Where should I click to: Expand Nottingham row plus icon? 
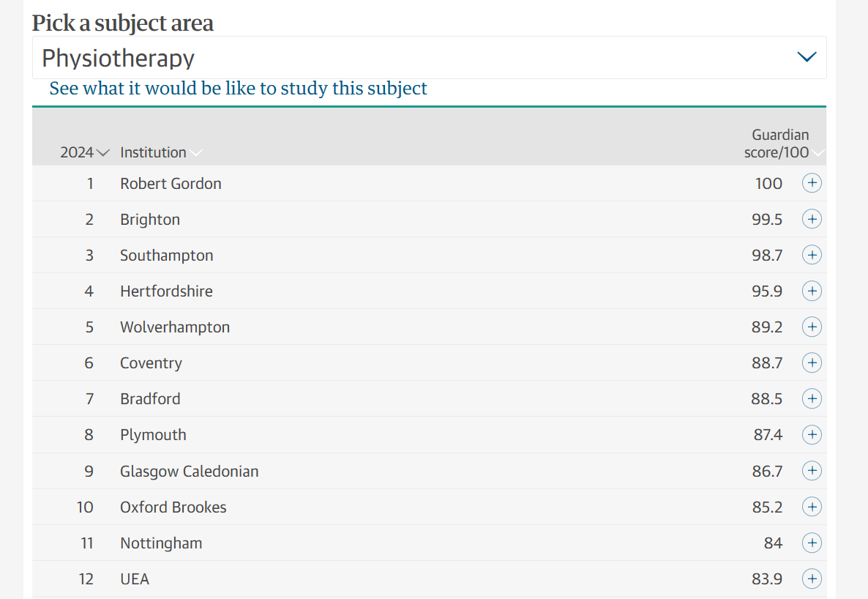[812, 543]
